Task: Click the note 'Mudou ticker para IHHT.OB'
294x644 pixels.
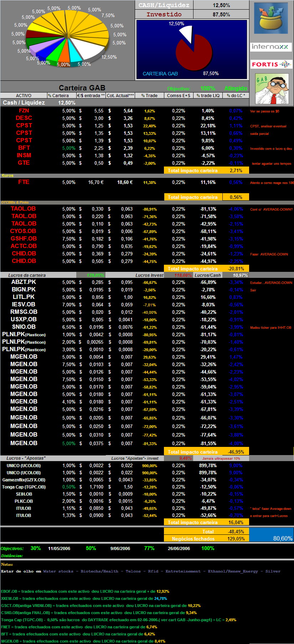Action: (x=271, y=328)
